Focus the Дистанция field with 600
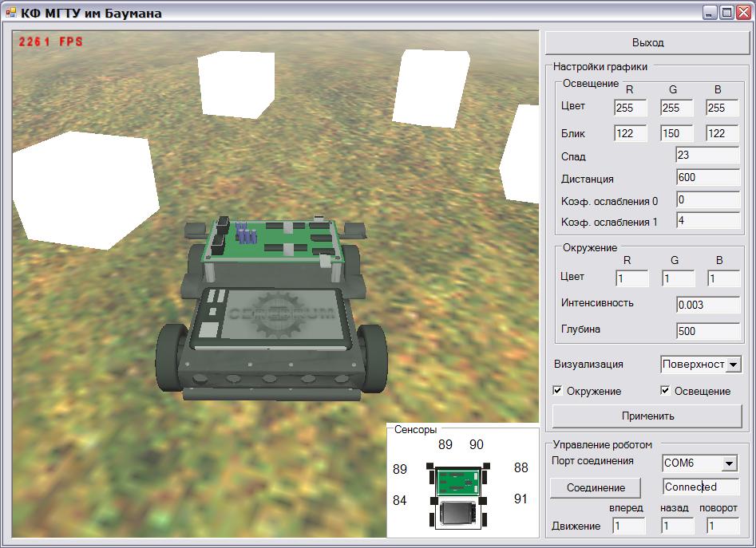 click(x=707, y=178)
